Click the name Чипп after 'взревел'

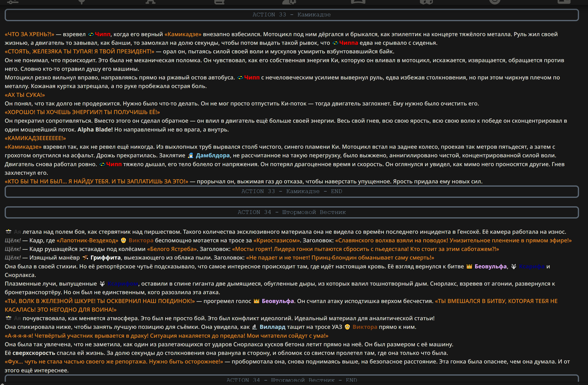(x=103, y=34)
